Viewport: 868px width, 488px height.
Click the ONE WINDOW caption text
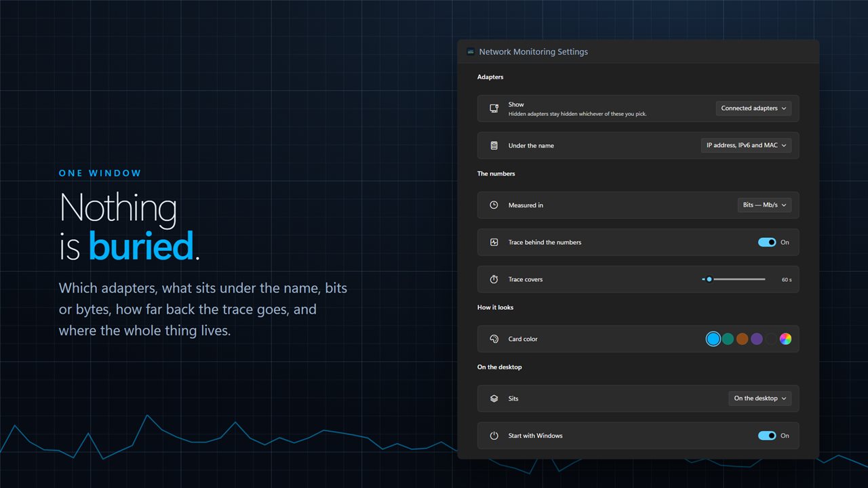pyautogui.click(x=100, y=173)
